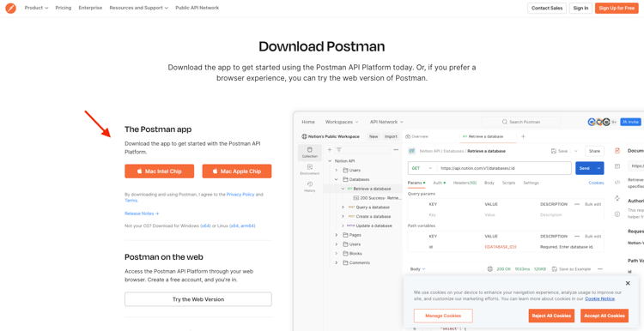644x331 pixels.
Task: Expand Resources and Support menu
Action: coord(139,8)
